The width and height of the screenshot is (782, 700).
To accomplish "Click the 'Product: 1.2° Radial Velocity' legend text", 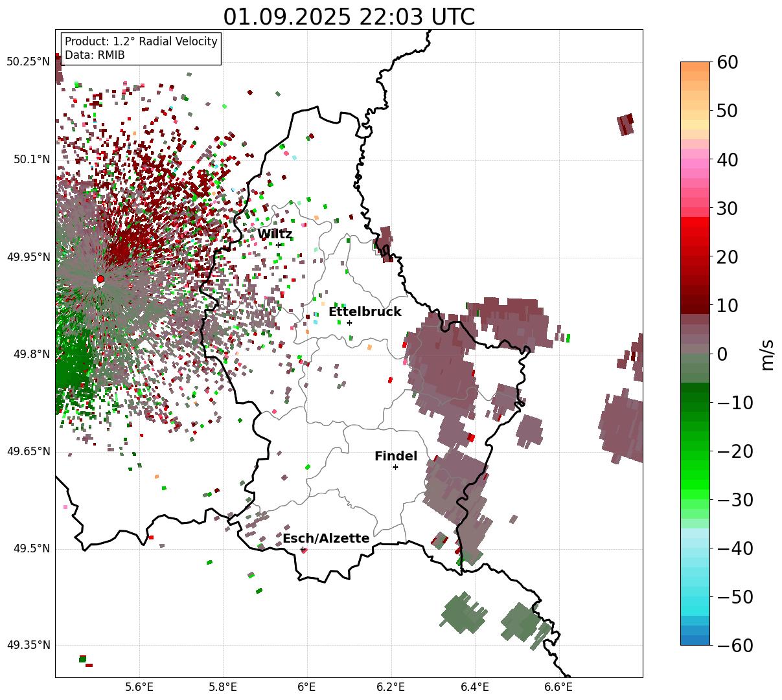I will (x=141, y=41).
